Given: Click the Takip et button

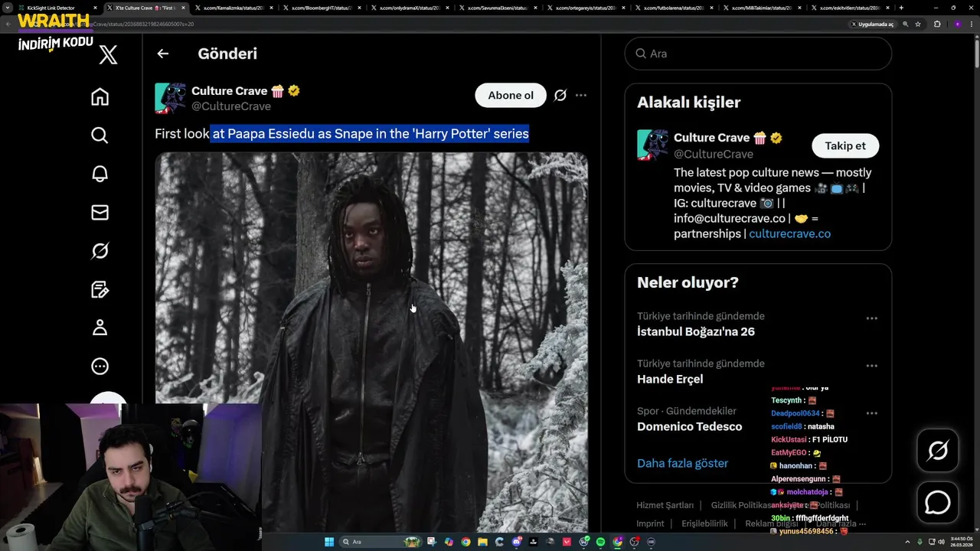Looking at the screenshot, I should click(x=845, y=145).
